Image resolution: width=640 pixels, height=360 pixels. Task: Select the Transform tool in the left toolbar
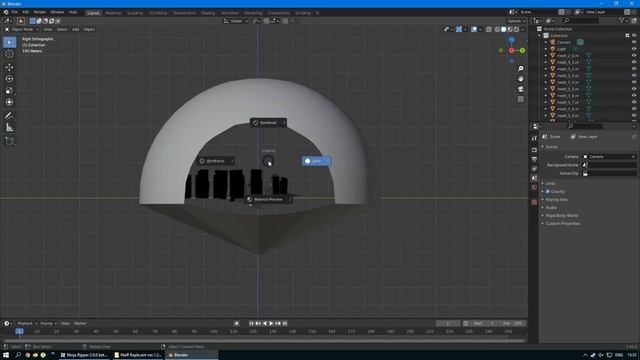tap(9, 102)
